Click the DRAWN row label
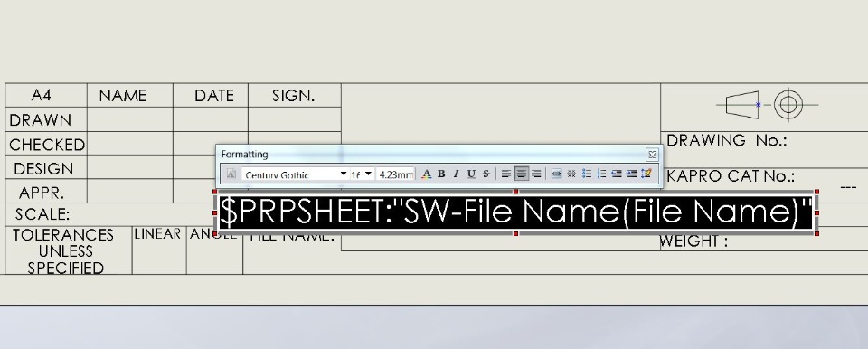The width and height of the screenshot is (868, 349). [x=41, y=120]
